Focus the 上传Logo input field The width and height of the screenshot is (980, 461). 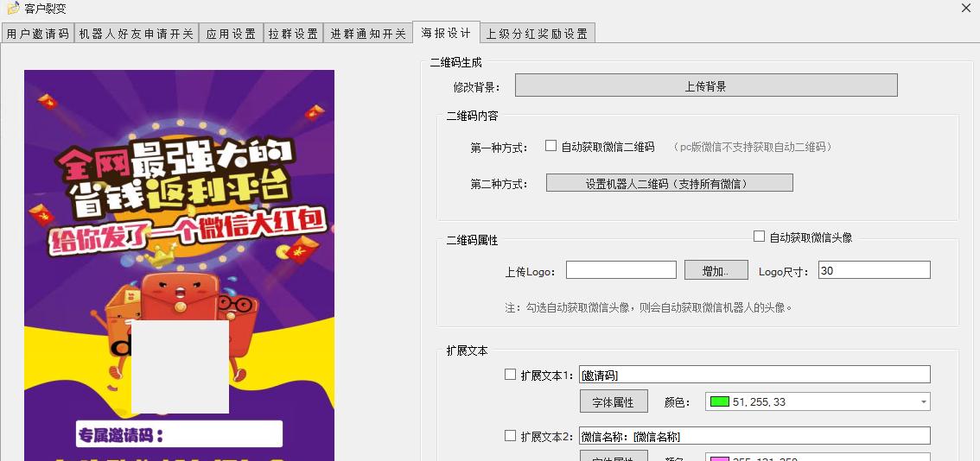tap(621, 270)
